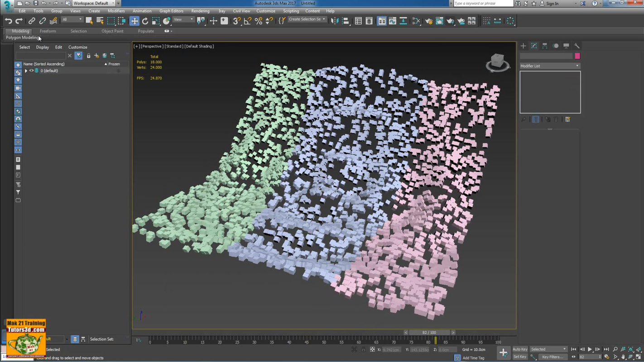This screenshot has height=362, width=644.
Task: Open the Rendering menu
Action: (200, 11)
